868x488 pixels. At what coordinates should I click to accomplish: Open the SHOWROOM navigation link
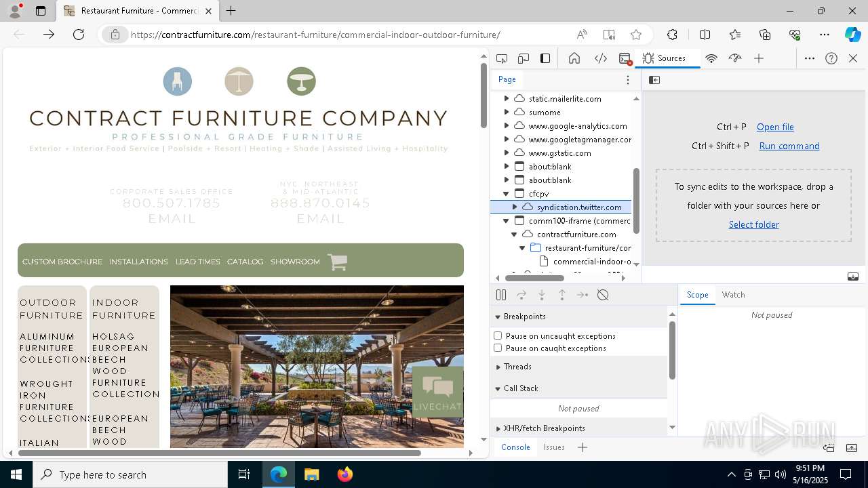pyautogui.click(x=295, y=262)
